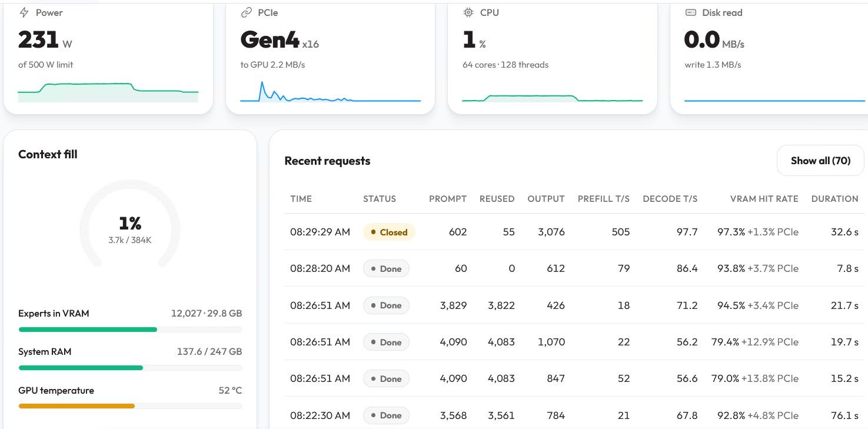This screenshot has height=429, width=868.
Task: Click the PCIe link icon
Action: (247, 12)
